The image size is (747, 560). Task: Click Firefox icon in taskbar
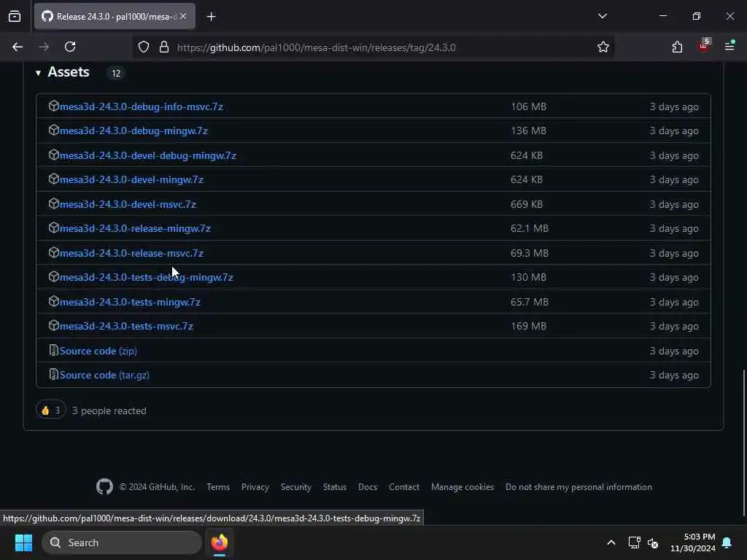click(x=220, y=542)
